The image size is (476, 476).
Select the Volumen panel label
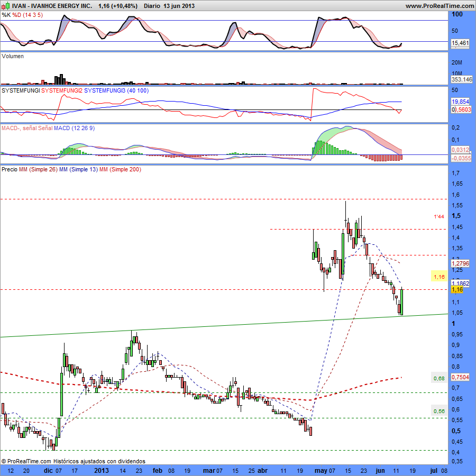(13, 56)
